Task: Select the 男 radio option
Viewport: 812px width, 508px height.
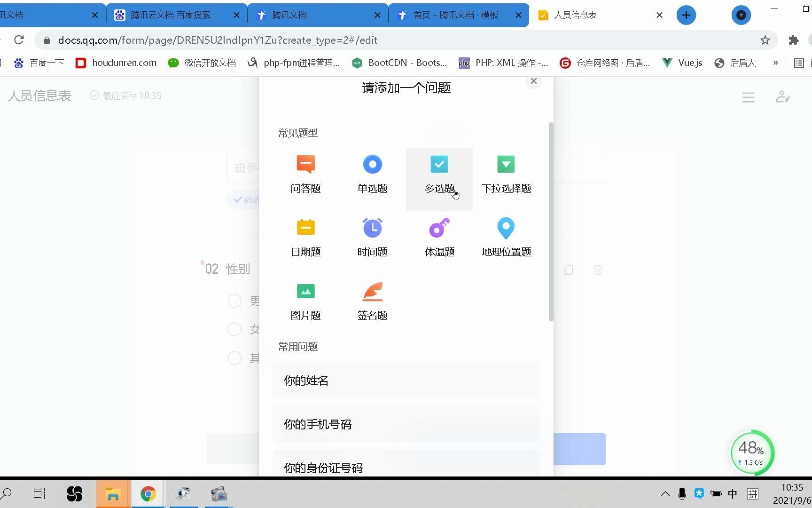Action: point(234,301)
